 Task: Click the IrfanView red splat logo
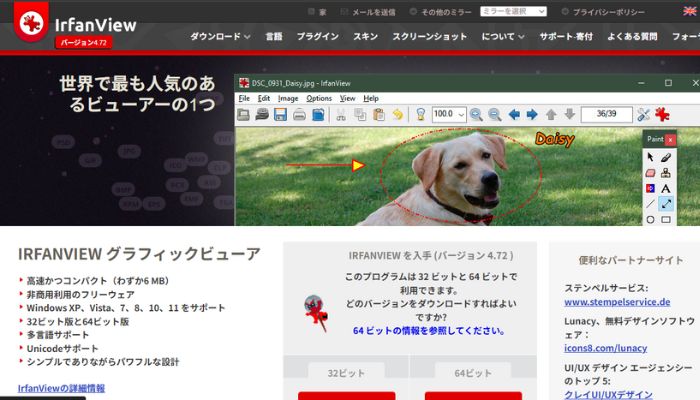31,21
